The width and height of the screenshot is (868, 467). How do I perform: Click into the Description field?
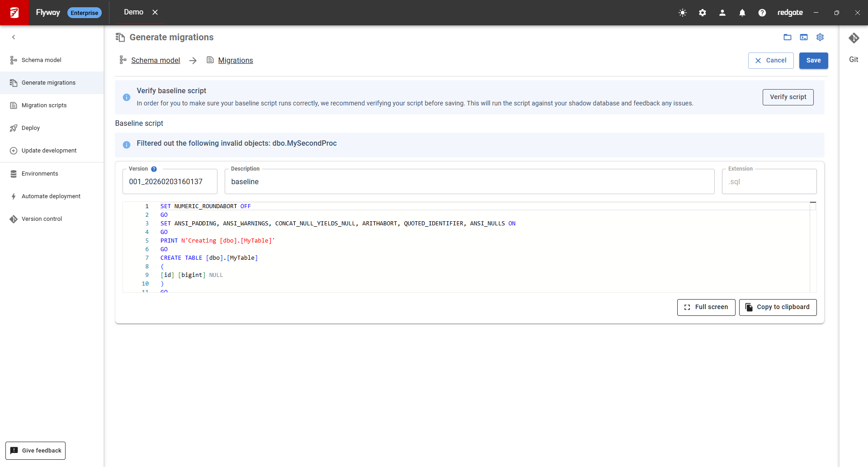tap(469, 182)
